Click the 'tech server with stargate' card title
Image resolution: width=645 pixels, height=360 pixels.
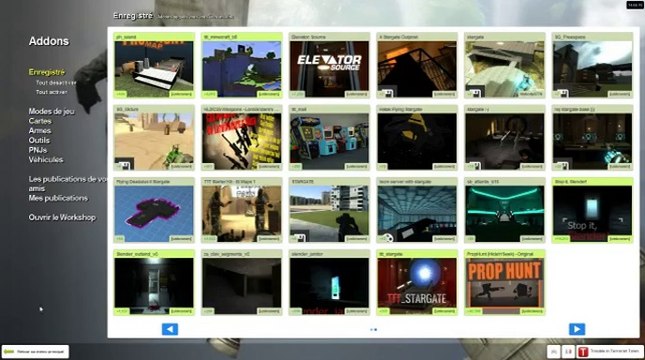[405, 182]
